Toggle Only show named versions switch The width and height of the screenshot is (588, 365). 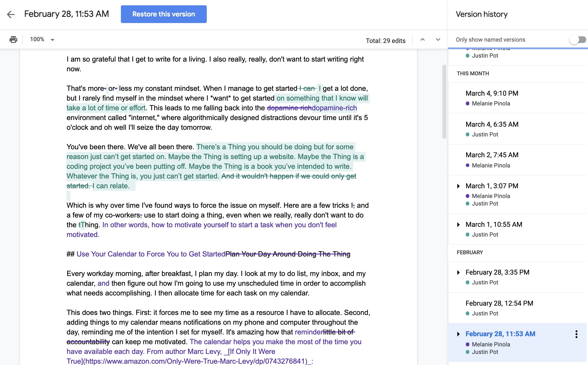click(x=578, y=40)
